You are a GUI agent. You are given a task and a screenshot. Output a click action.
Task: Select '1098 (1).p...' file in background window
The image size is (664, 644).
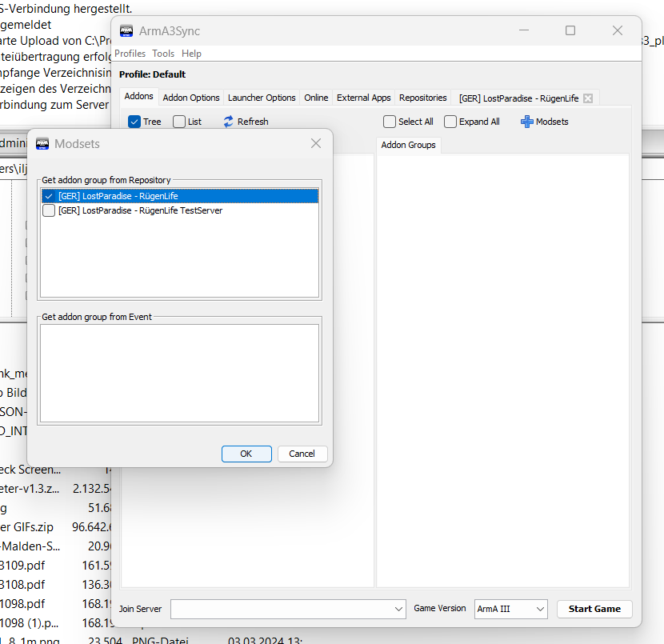tap(30, 623)
